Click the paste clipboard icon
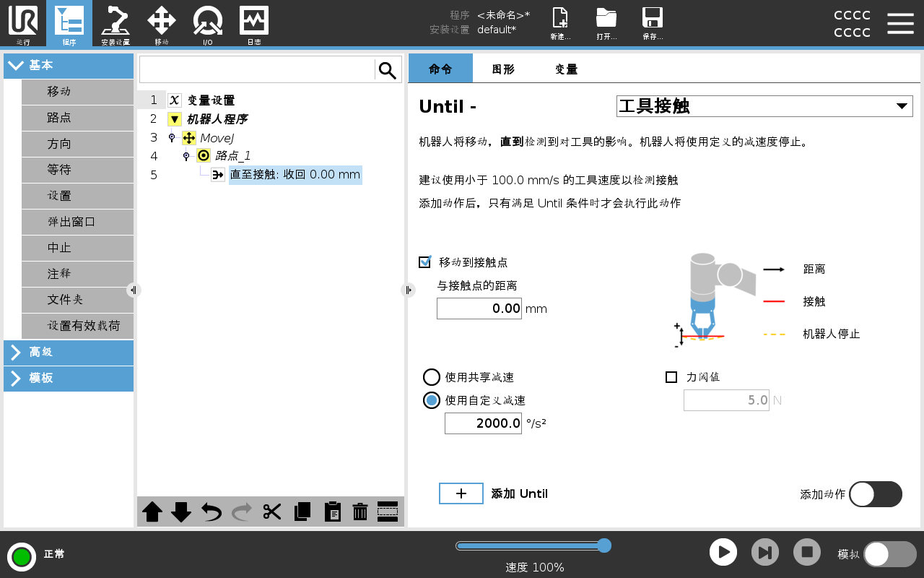924x578 pixels. click(x=332, y=512)
